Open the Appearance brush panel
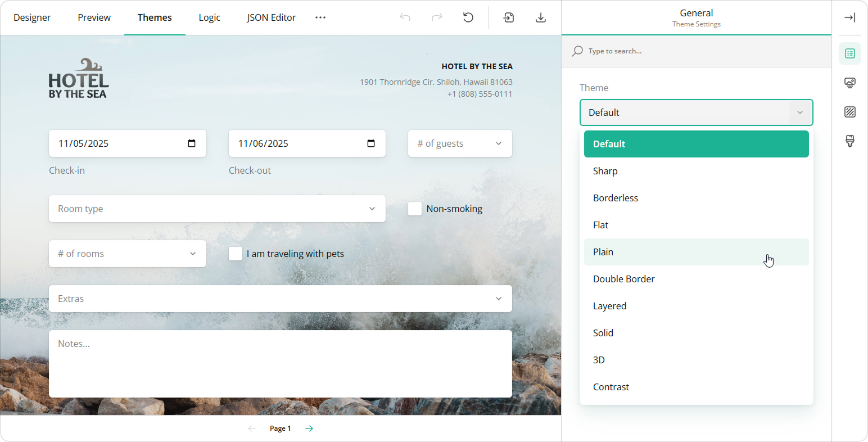868x442 pixels. [x=850, y=141]
